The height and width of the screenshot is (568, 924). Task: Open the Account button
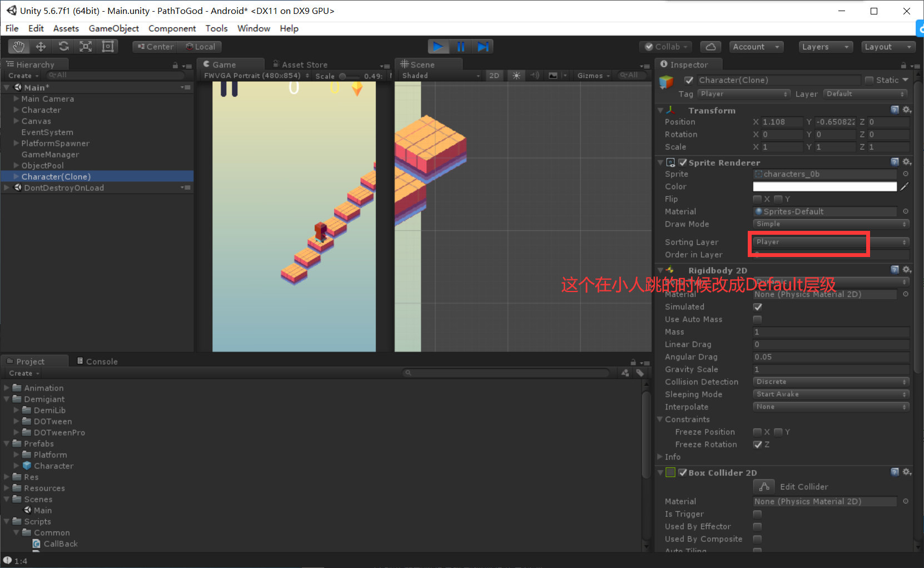(756, 47)
